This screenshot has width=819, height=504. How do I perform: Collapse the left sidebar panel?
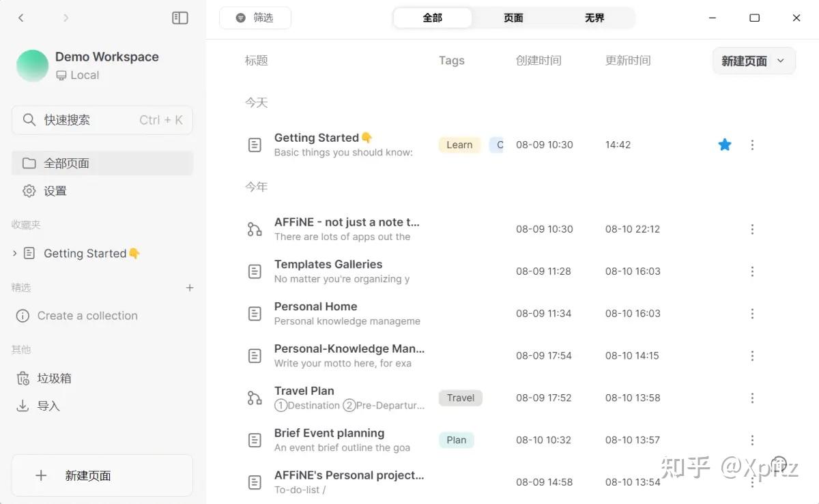[x=179, y=18]
